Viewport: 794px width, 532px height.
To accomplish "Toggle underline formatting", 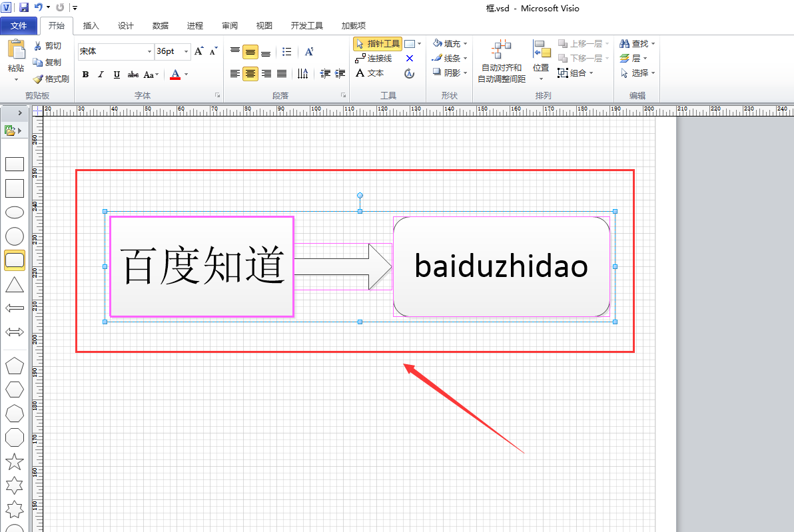I will pos(117,75).
